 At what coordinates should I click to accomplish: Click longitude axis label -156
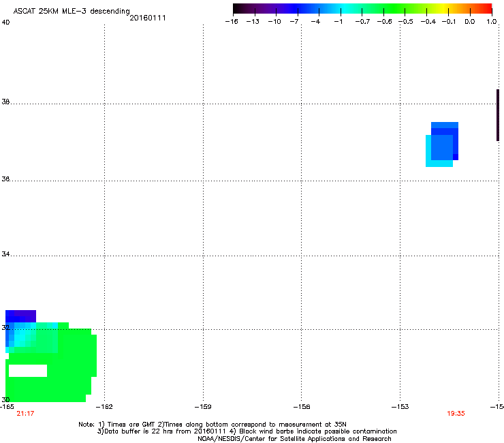coord(302,407)
